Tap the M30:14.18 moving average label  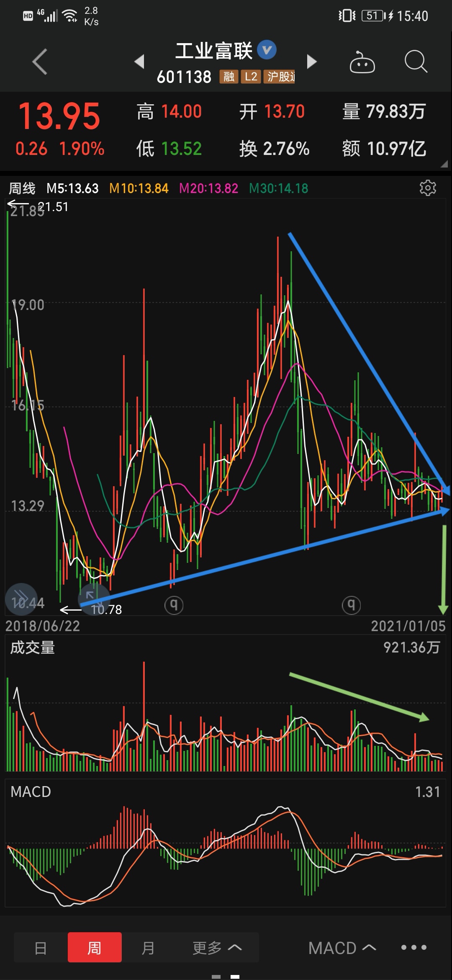click(279, 188)
